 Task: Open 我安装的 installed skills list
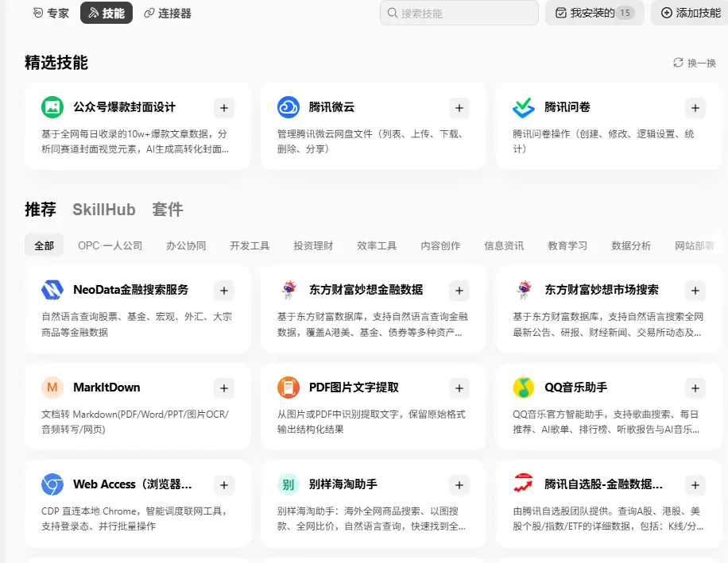point(594,13)
